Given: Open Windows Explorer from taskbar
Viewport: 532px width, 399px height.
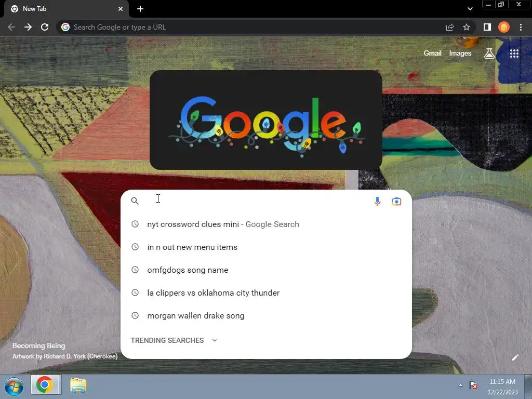Looking at the screenshot, I should coord(78,385).
